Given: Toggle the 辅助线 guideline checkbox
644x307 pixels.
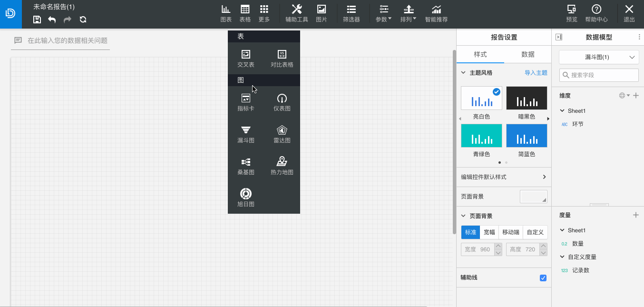Looking at the screenshot, I should click(x=543, y=278).
